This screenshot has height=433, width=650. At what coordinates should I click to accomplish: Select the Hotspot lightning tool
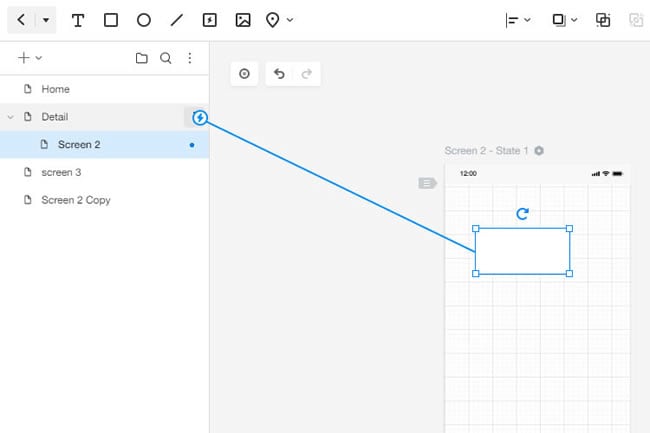click(210, 20)
